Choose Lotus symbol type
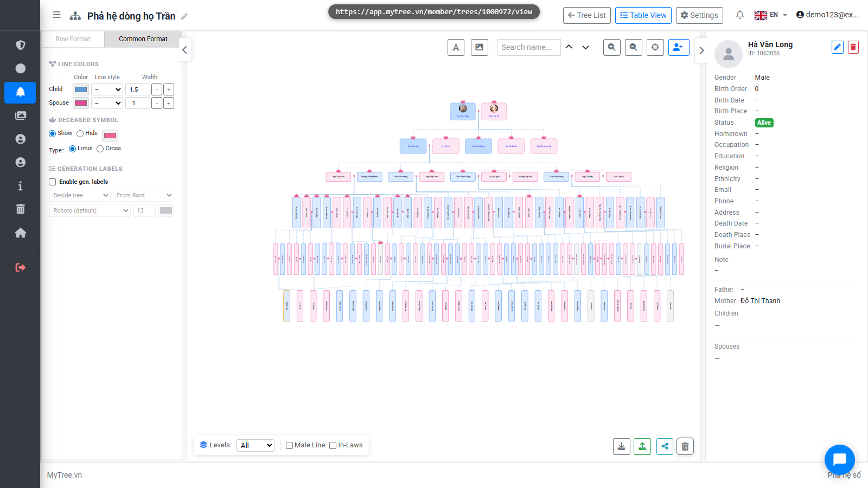 click(x=73, y=149)
